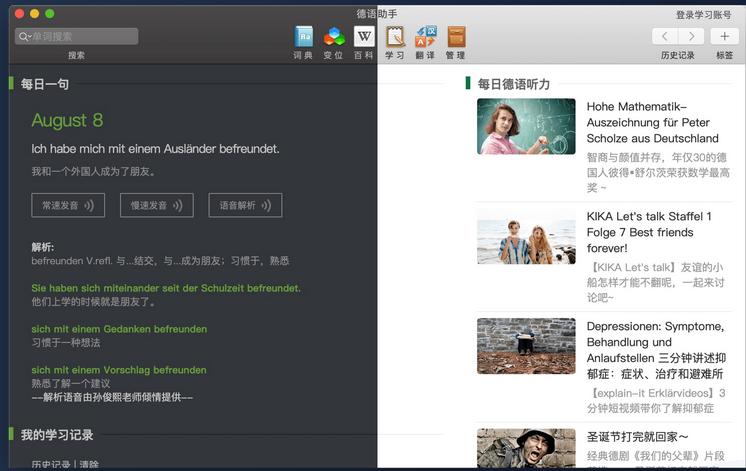Screen dimensions: 746x471
Task: Open the 管理 management toolbar icon
Action: pos(456,37)
